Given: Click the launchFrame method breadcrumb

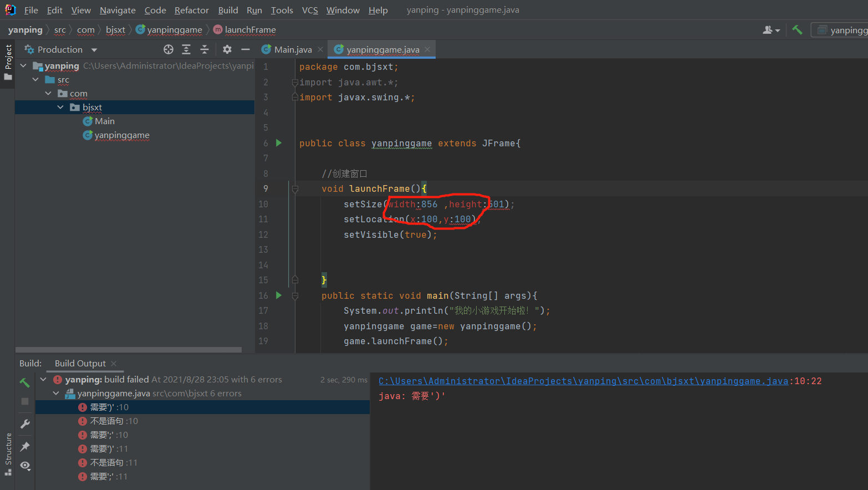Looking at the screenshot, I should coord(244,30).
